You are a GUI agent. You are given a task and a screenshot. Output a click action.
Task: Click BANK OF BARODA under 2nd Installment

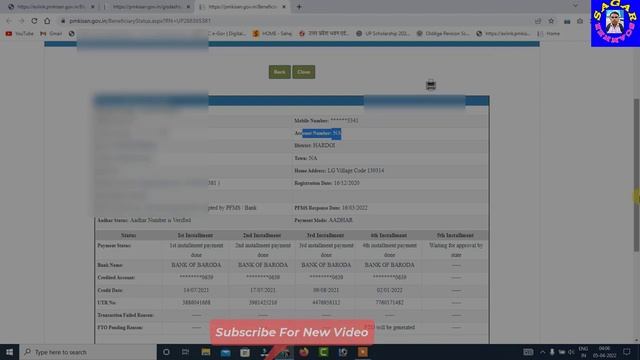[263, 265]
